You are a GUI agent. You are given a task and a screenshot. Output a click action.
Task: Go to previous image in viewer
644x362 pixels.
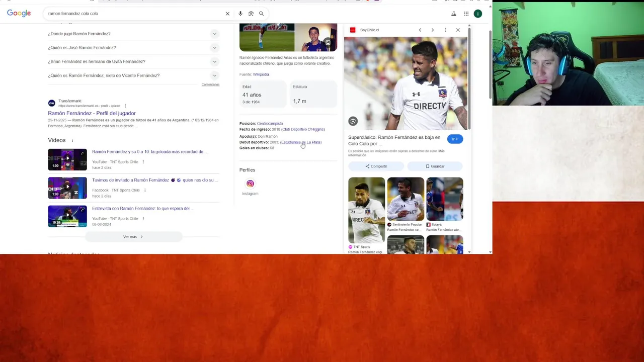click(x=420, y=30)
